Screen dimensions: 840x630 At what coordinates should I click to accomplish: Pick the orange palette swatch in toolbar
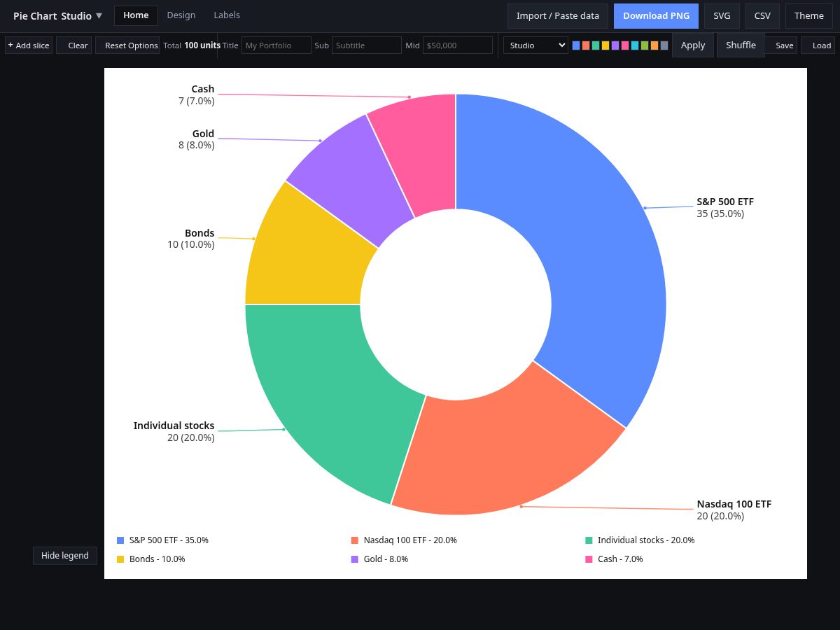[x=654, y=45]
